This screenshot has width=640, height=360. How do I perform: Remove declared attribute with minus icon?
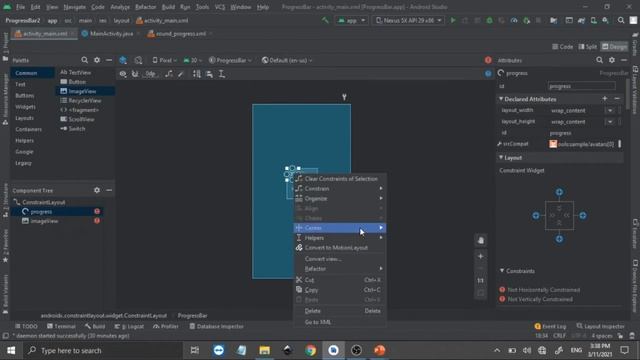[x=617, y=99]
